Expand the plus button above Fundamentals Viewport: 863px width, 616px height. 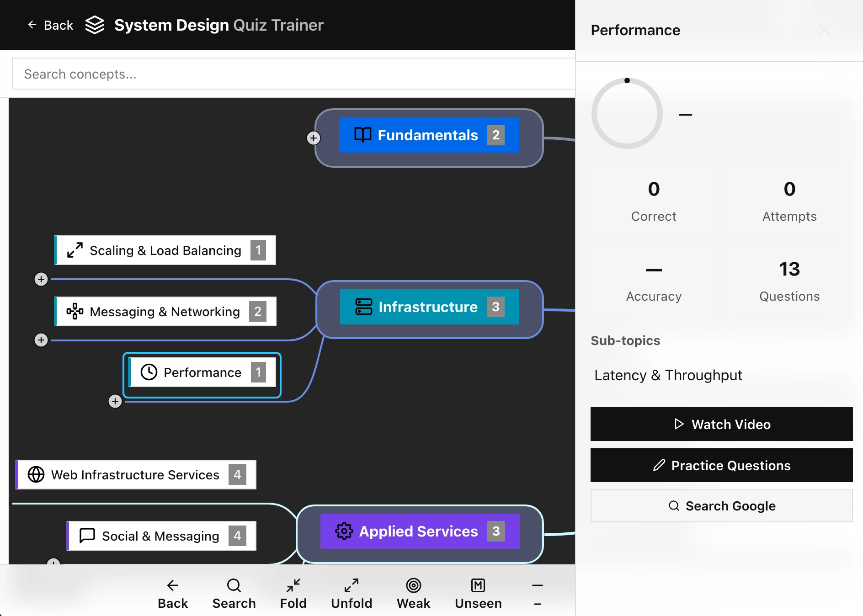point(314,138)
